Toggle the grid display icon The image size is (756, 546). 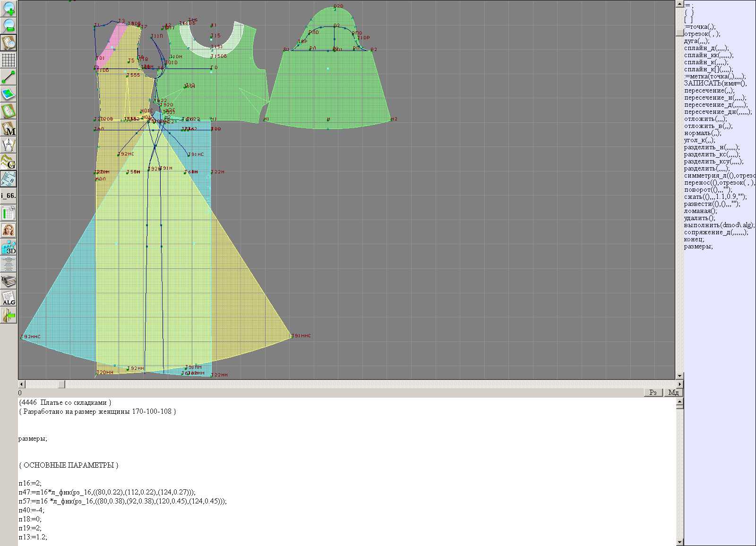[9, 60]
